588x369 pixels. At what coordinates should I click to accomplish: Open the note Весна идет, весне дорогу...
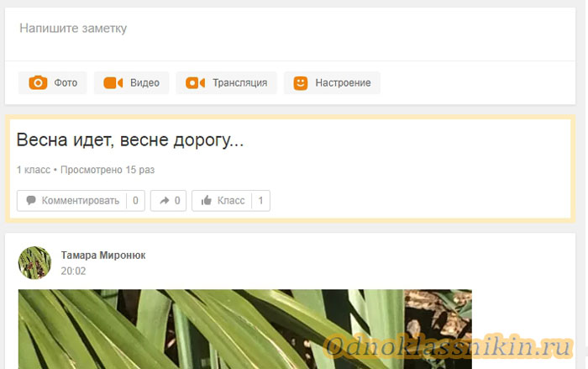click(130, 140)
